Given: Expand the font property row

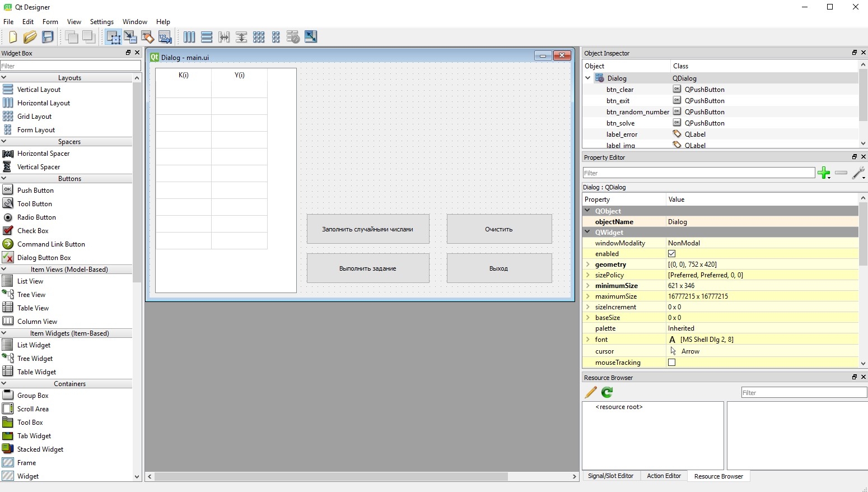Looking at the screenshot, I should tap(587, 340).
